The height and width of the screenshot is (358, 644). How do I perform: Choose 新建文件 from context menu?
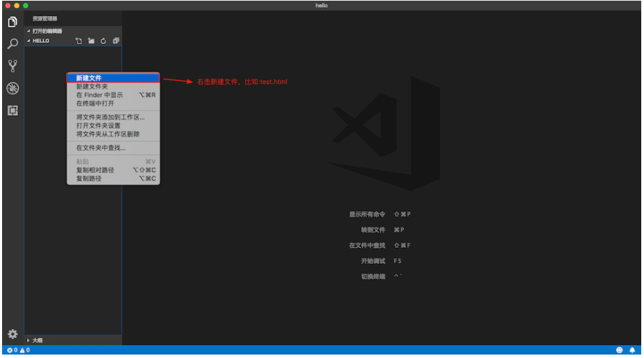click(114, 78)
